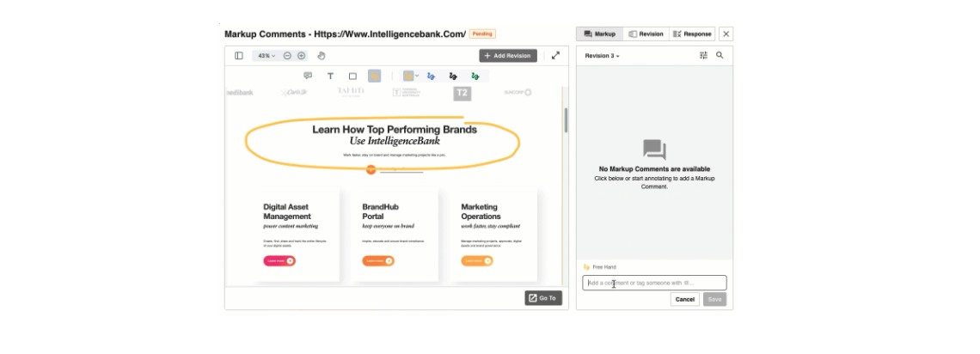This screenshot has width=980, height=354.
Task: Select the highlighted free hand drawing tool
Action: click(x=374, y=76)
